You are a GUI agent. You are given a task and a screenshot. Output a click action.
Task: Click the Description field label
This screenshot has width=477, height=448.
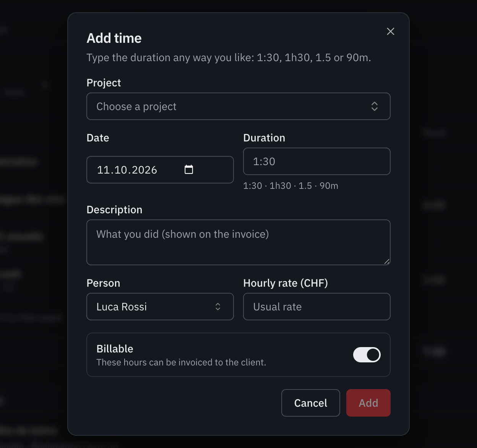(114, 210)
